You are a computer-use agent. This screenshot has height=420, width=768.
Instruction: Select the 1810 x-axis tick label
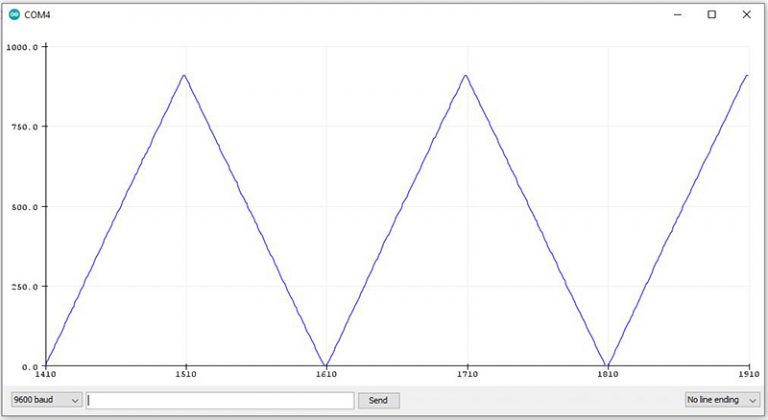[608, 376]
